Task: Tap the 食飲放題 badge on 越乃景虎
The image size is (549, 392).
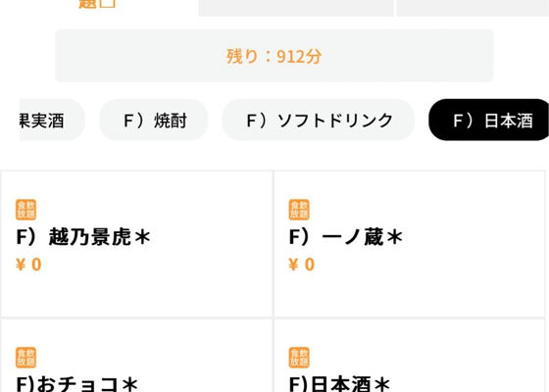Action: 25,210
